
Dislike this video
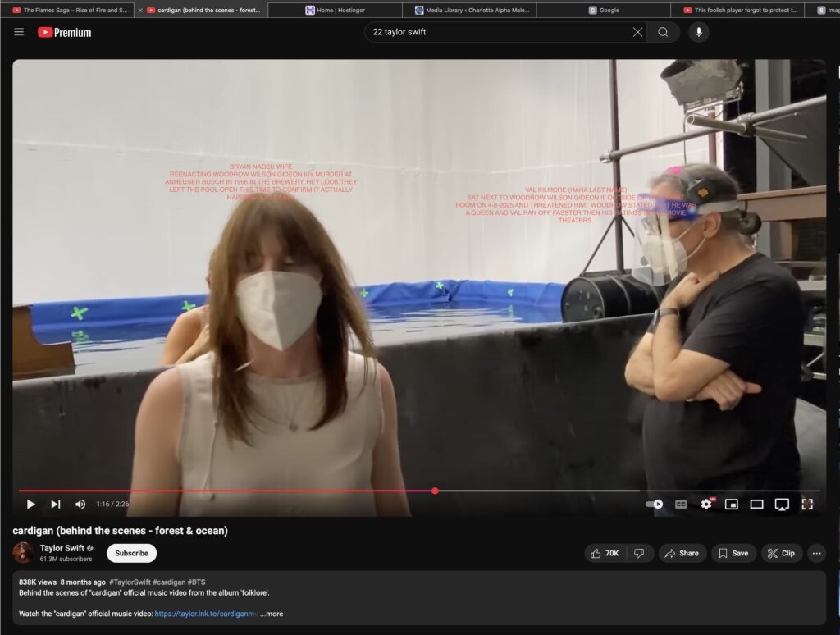[x=639, y=554]
